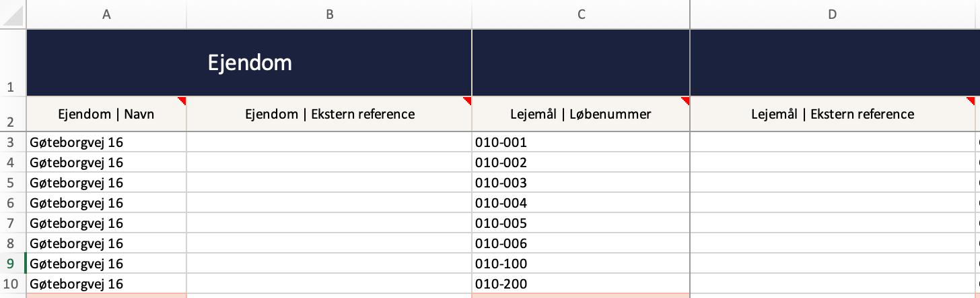Select column C header

[x=581, y=14]
